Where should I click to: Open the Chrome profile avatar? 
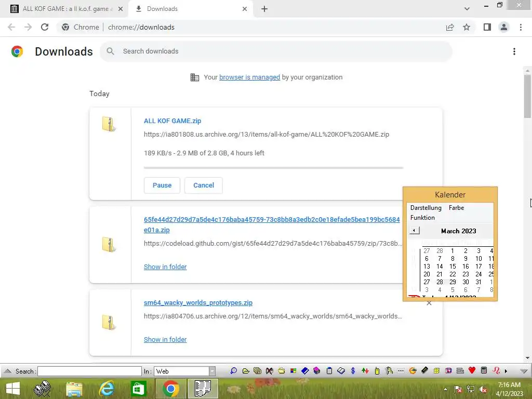[504, 27]
